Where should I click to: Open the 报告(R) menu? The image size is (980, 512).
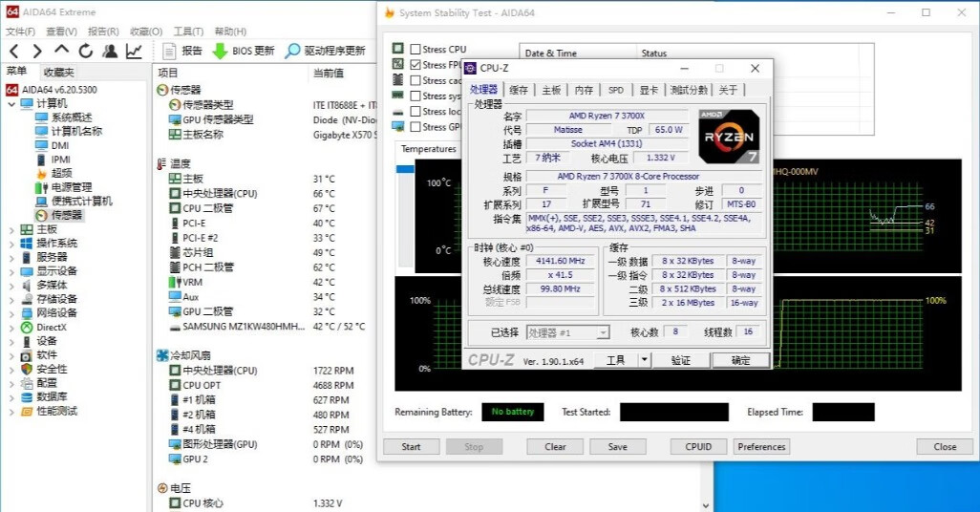point(103,32)
